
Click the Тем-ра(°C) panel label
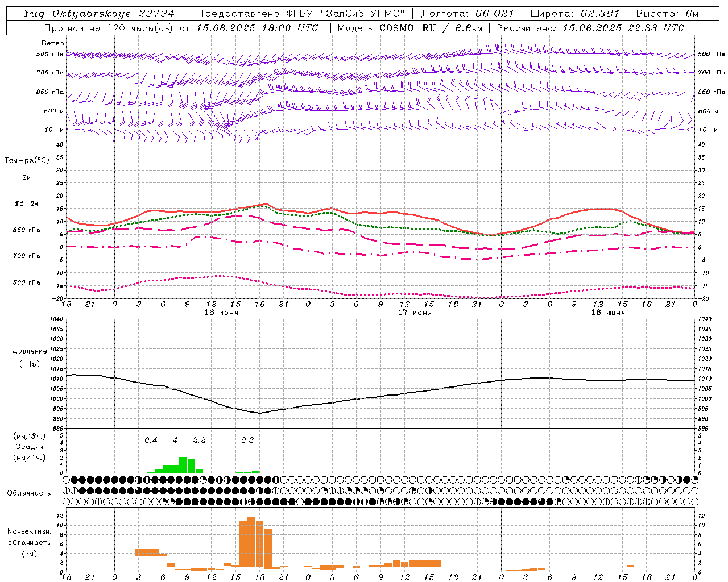[x=27, y=161]
